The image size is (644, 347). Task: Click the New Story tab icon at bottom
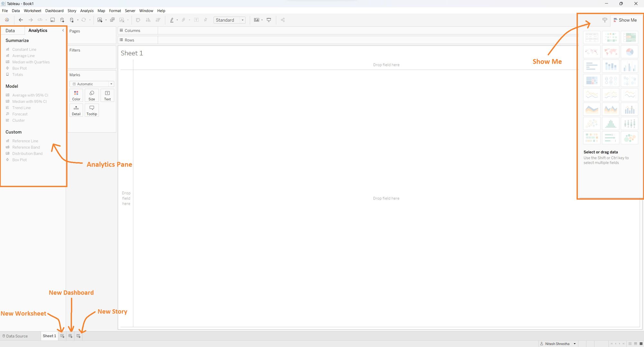click(79, 336)
